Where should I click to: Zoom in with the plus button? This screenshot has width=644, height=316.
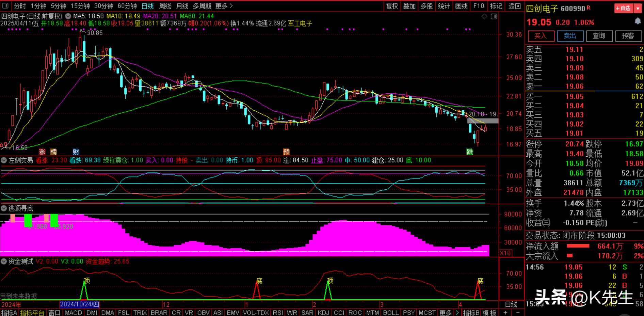(x=505, y=313)
